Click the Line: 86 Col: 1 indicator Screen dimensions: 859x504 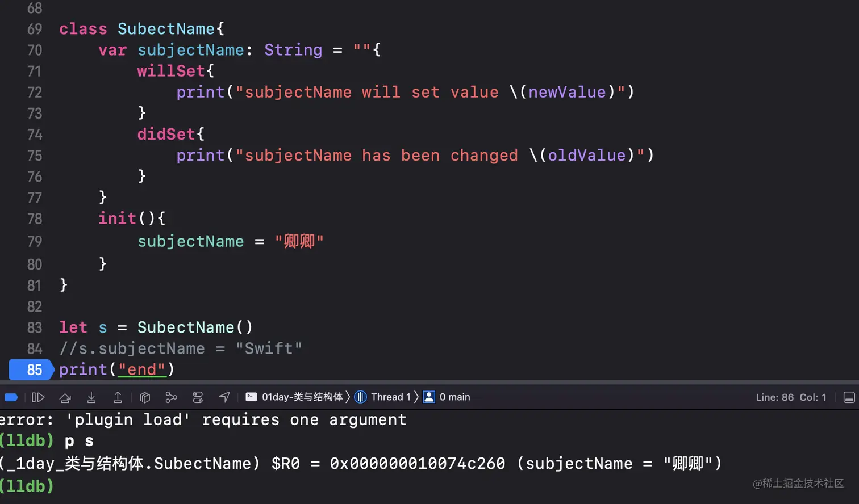tap(791, 397)
